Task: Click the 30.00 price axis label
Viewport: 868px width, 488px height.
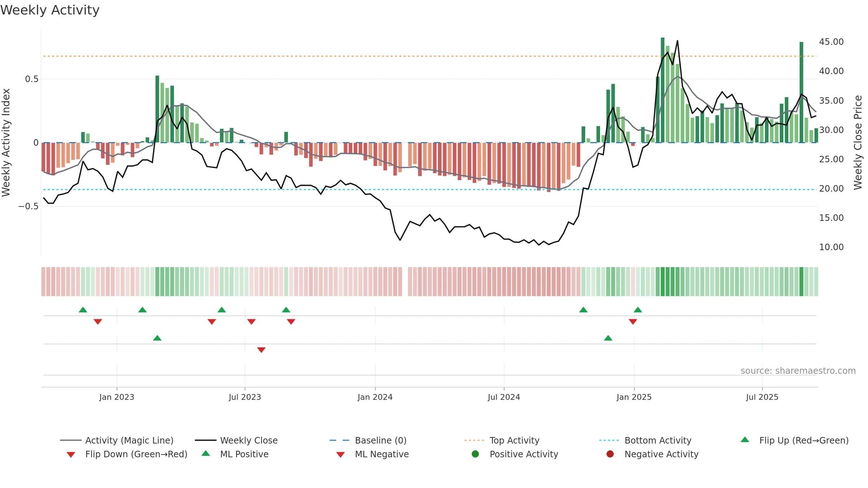Action: [x=831, y=130]
